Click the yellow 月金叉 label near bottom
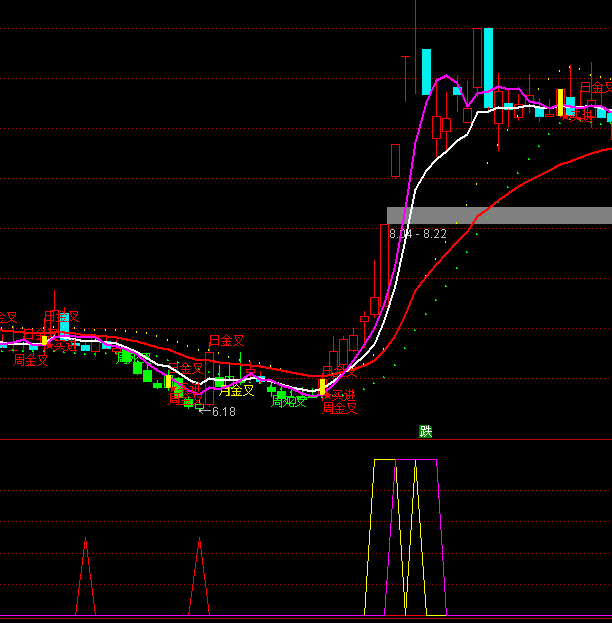The width and height of the screenshot is (612, 623). 236,391
